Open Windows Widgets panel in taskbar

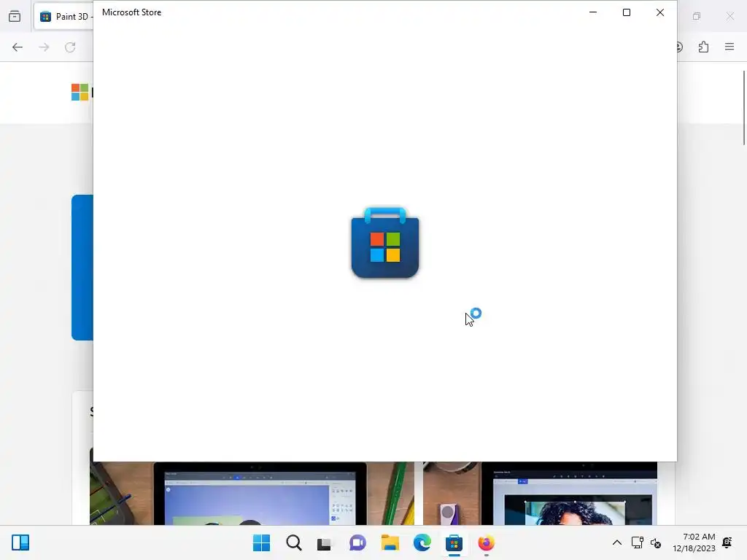[20, 542]
